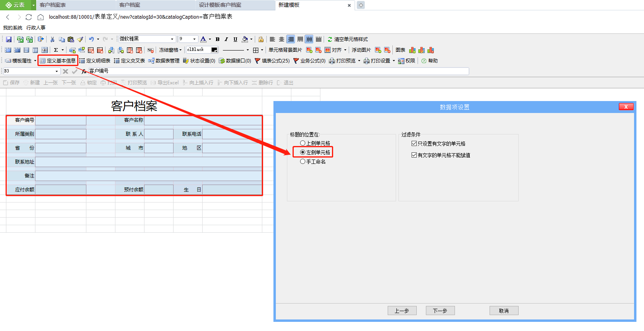
Task: Open the line style dropdown
Action: [248, 50]
